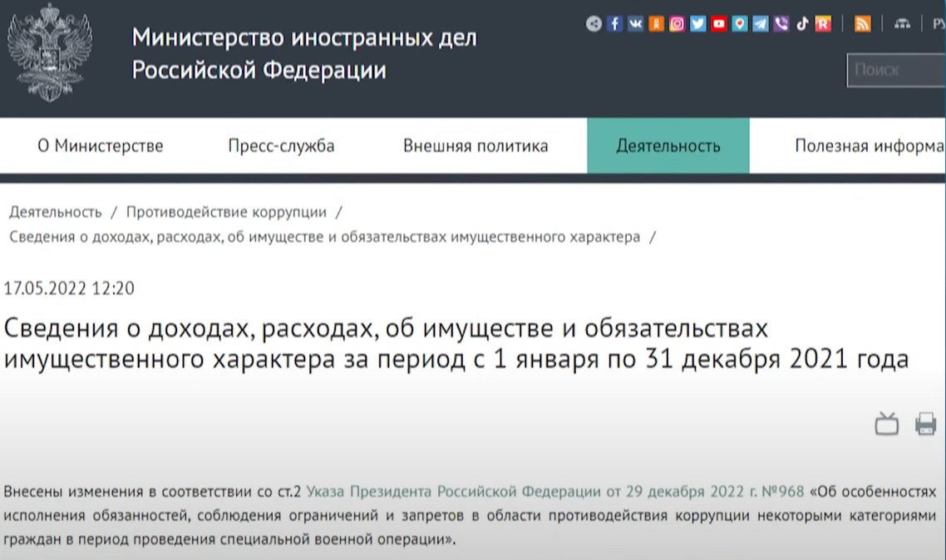Open the Пресс-служба menu item
Viewport: 946px width, 560px height.
pos(280,145)
